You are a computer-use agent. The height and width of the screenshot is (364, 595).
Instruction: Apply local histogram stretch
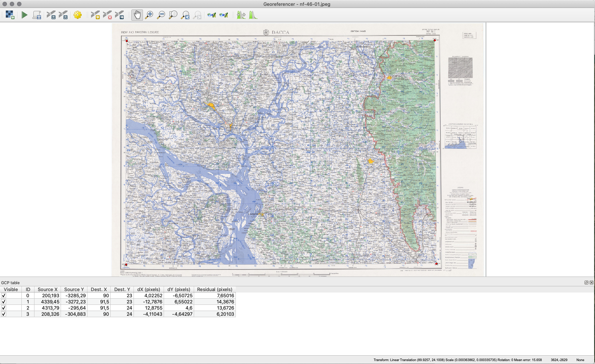(253, 15)
